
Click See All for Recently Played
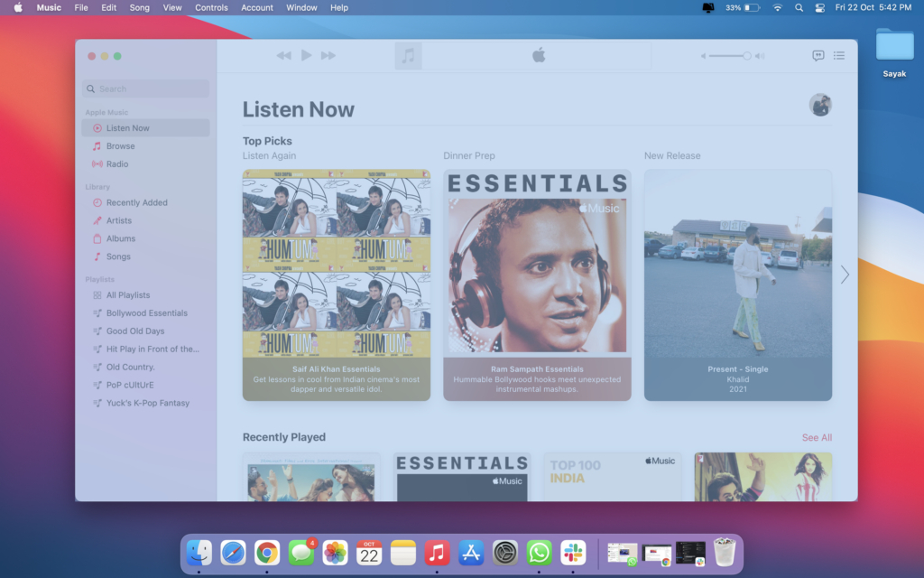click(817, 438)
